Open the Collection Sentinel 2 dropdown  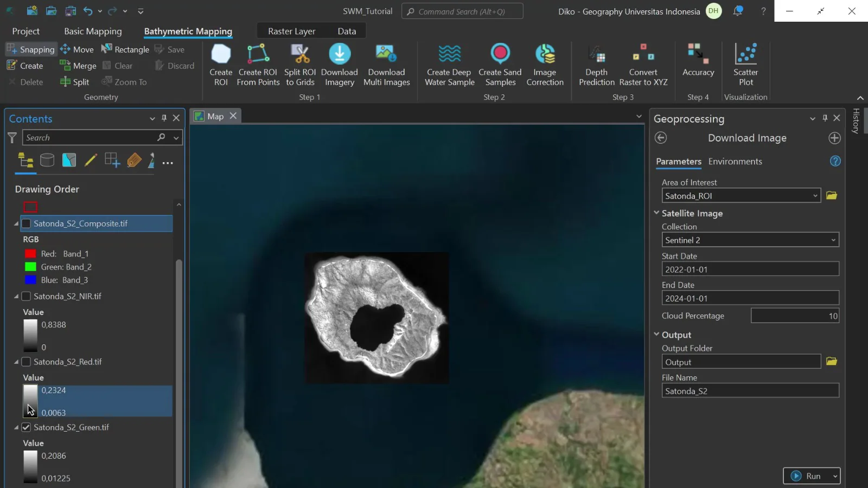833,240
